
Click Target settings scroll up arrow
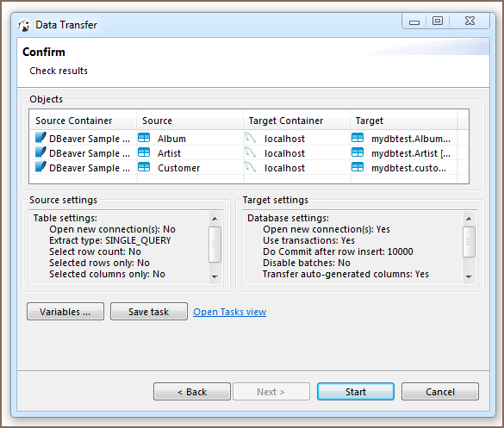[x=469, y=219]
